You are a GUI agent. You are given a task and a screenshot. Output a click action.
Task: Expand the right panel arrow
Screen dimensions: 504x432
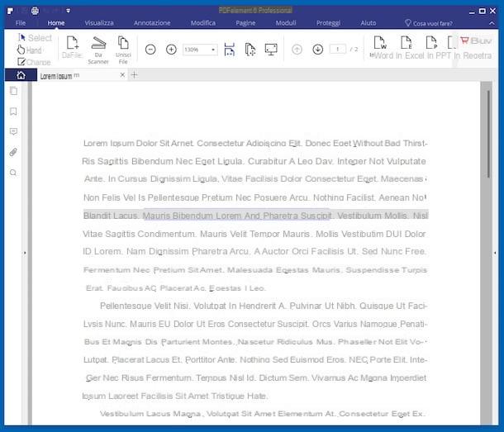tap(495, 253)
